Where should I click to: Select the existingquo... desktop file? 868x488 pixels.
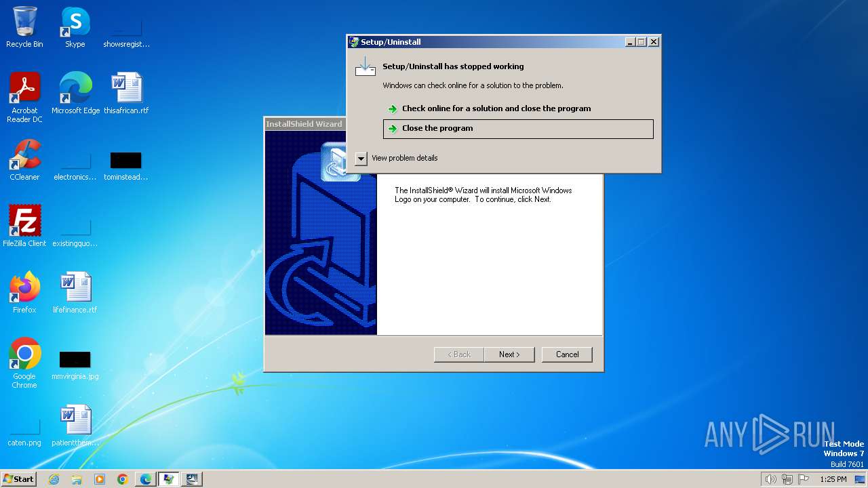pos(75,232)
